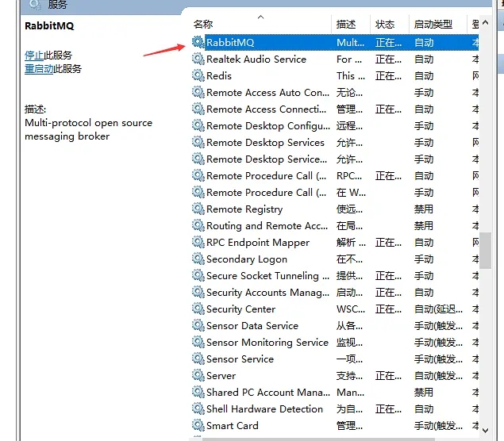This screenshot has height=441, width=504.
Task: Select the RabbitMQ service row
Action: 335,42
